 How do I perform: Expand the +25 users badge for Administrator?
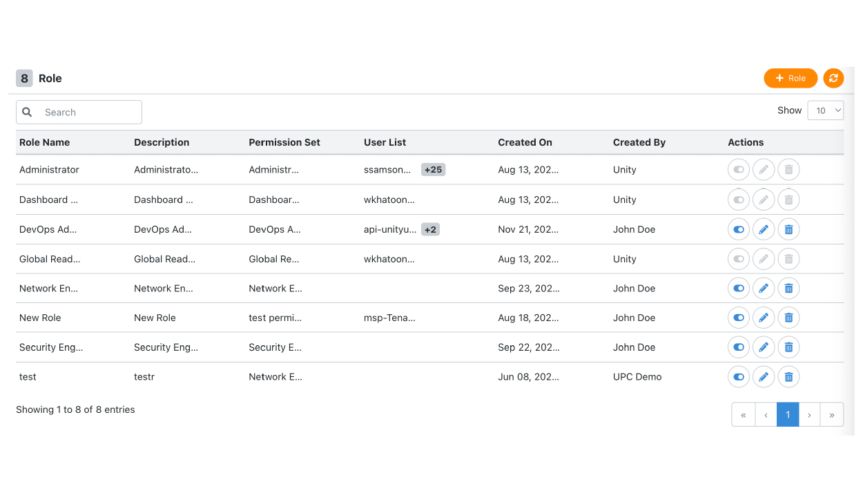coord(433,170)
